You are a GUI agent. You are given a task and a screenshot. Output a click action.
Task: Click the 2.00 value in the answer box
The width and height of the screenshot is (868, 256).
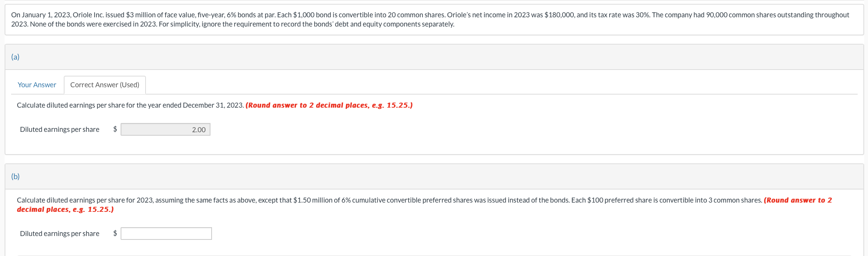tap(199, 130)
